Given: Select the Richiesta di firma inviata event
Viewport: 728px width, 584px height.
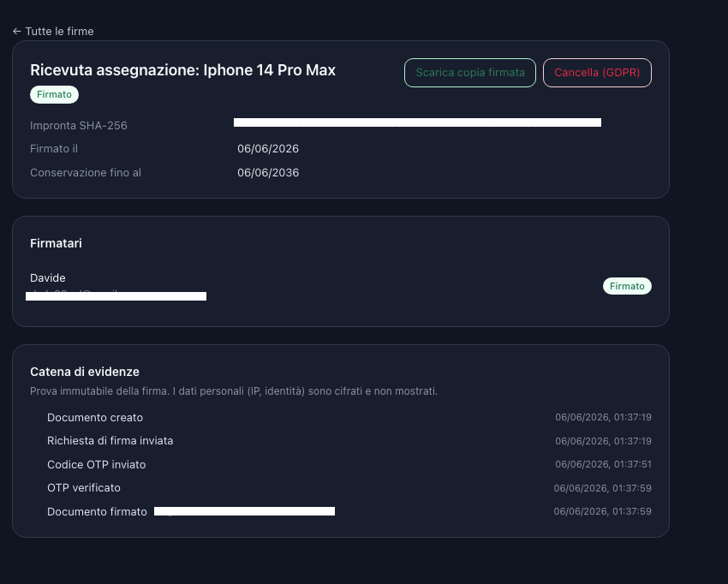Looking at the screenshot, I should coord(110,440).
